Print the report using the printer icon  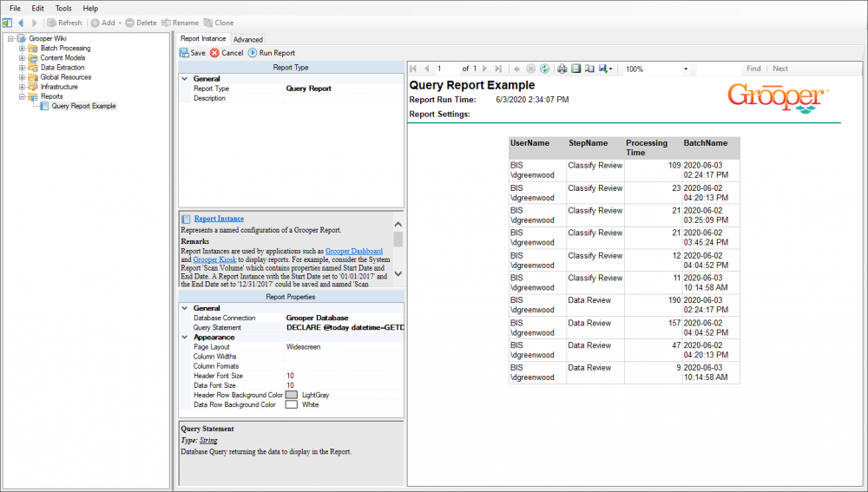pos(562,69)
